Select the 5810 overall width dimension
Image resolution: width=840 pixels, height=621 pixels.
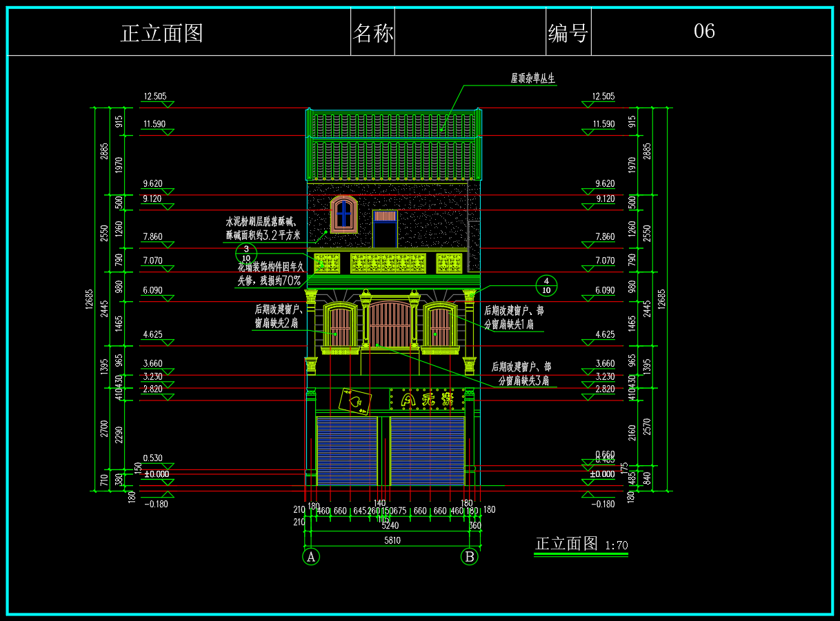(392, 540)
